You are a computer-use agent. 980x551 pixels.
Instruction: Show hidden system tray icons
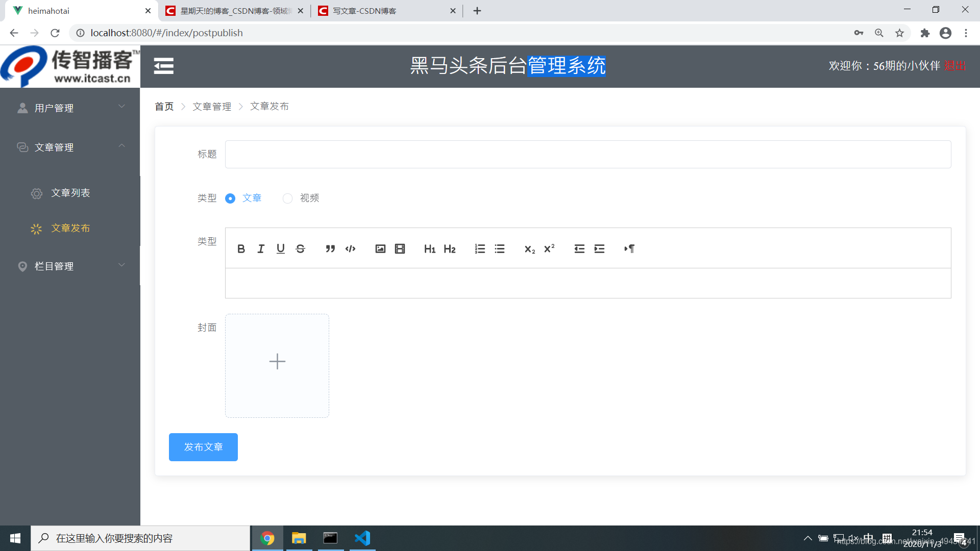click(x=807, y=538)
